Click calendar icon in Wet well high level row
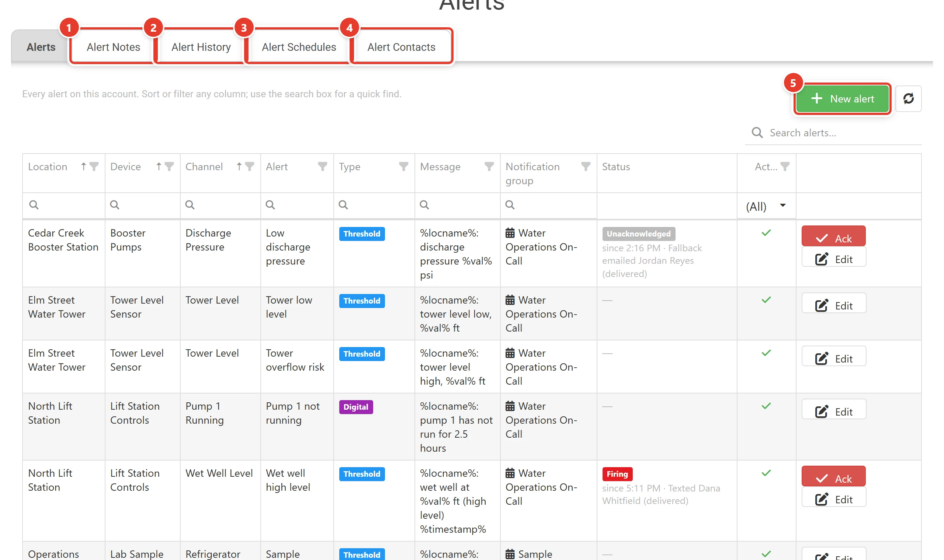 point(510,473)
